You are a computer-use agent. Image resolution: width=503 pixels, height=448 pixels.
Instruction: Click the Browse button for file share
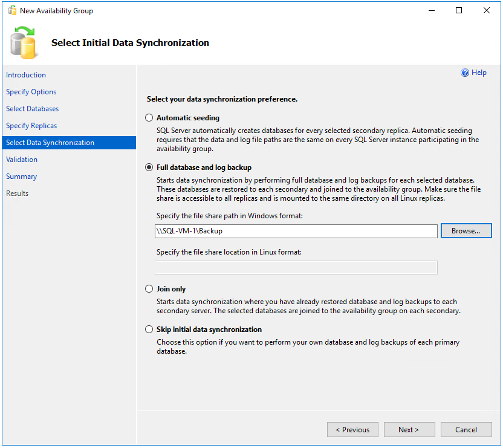pos(466,230)
